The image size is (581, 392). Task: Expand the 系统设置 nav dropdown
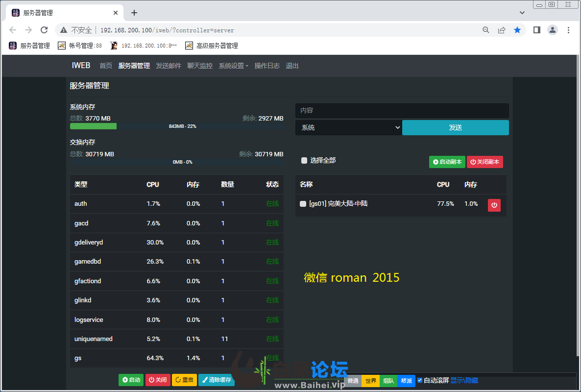pos(234,66)
